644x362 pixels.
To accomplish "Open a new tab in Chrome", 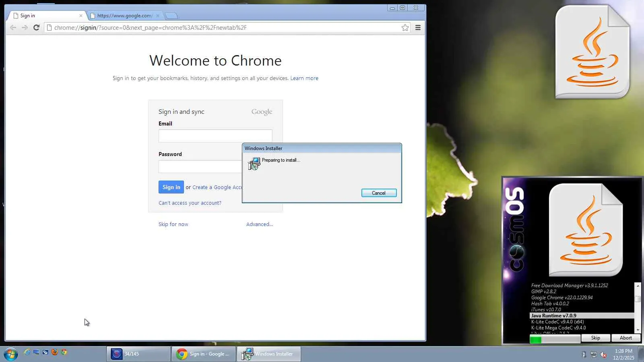I will click(171, 16).
